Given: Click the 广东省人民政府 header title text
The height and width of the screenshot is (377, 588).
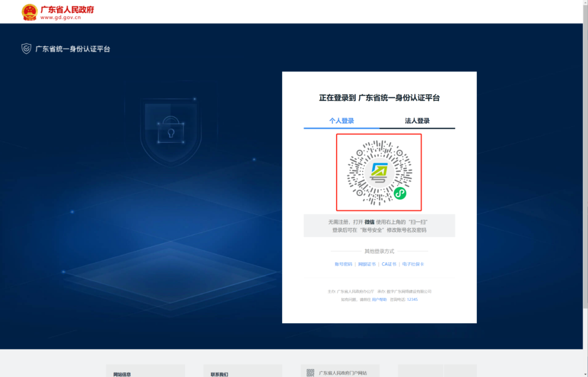Looking at the screenshot, I should (67, 9).
